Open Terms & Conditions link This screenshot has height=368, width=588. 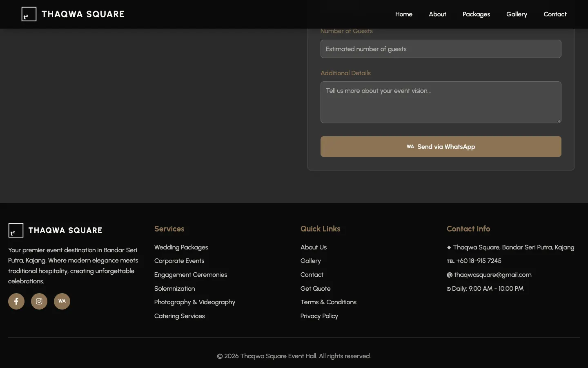coord(328,302)
